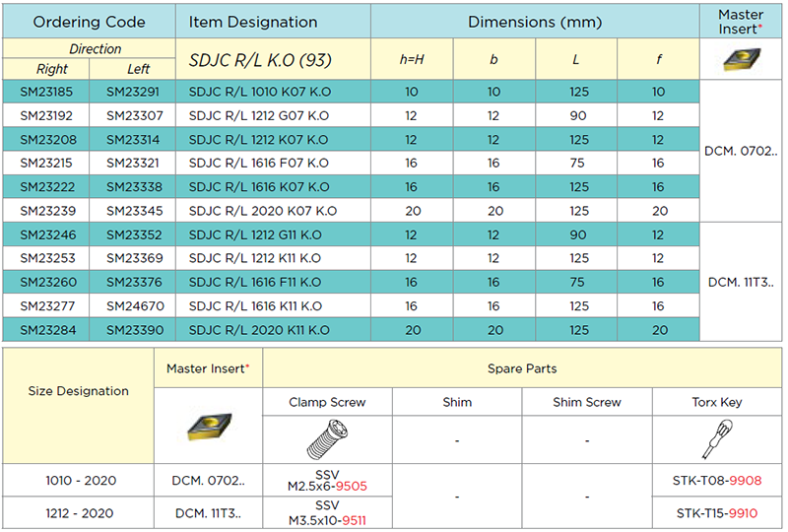Select ordering code SM23246
Viewport: 788px width, 532px height.
point(48,234)
